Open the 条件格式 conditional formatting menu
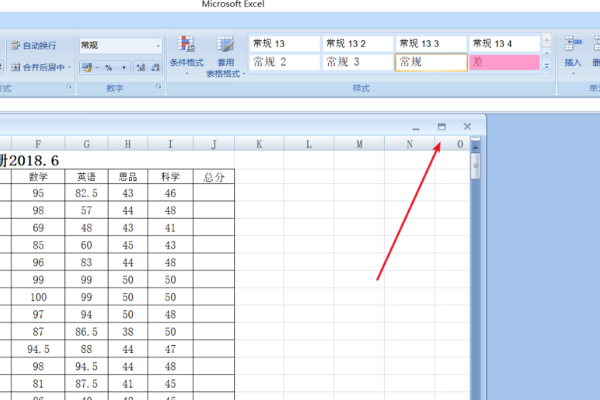 [186, 56]
